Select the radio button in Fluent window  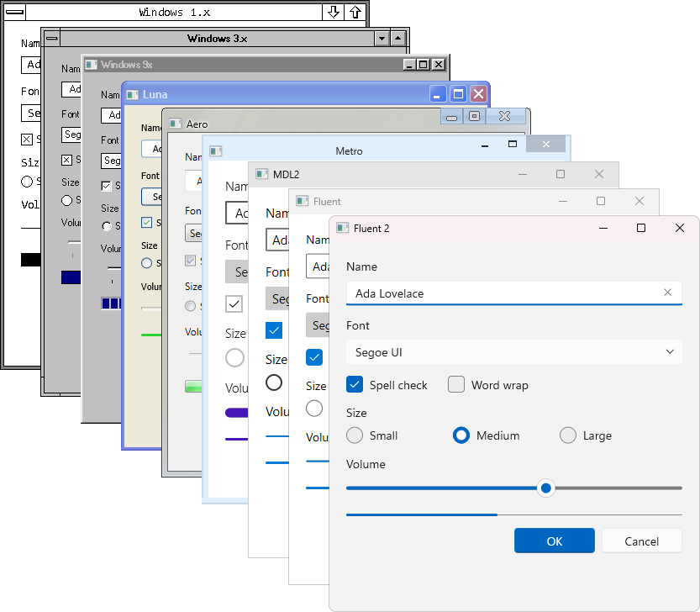tap(314, 409)
